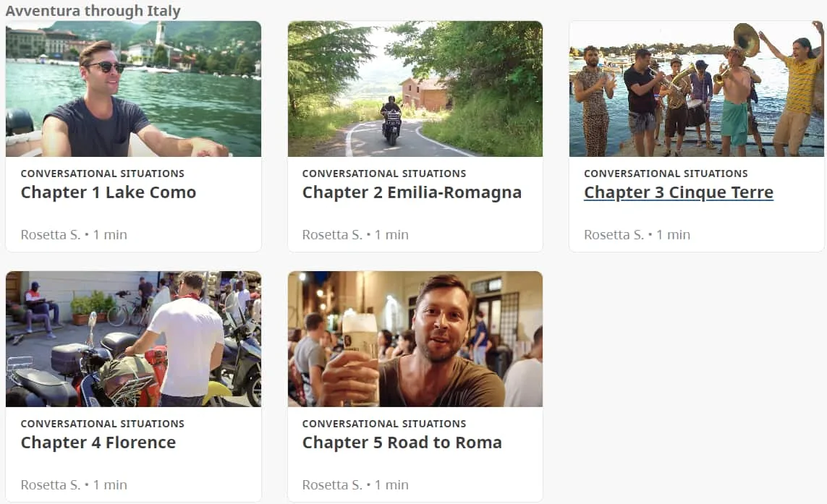Follow the underlined Chapter 3 Cinque Terre link
This screenshot has width=827, height=504.
coord(678,192)
